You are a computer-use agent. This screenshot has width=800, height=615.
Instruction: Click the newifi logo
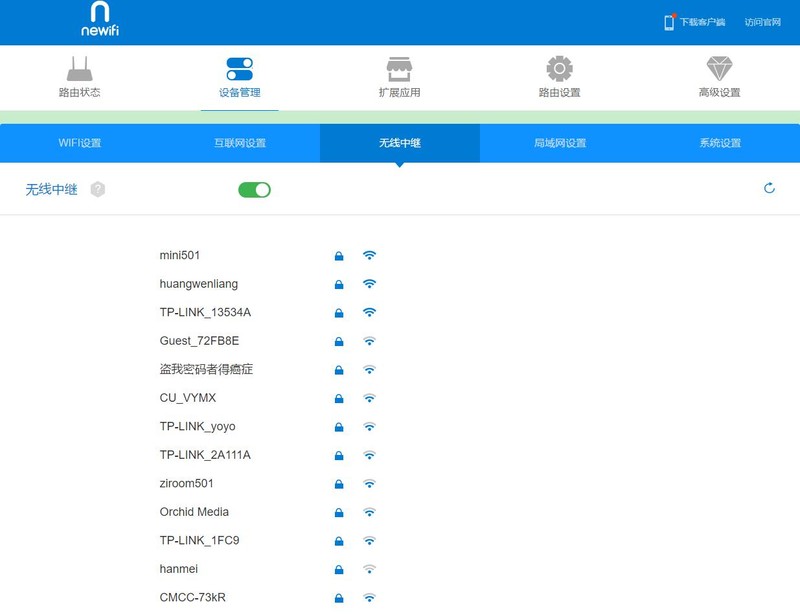coord(99,19)
